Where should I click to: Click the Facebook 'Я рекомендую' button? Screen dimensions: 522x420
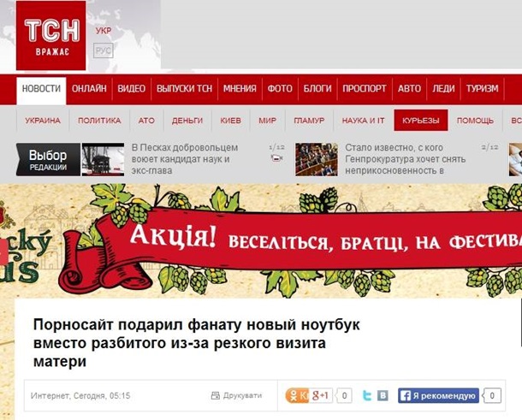pos(438,396)
